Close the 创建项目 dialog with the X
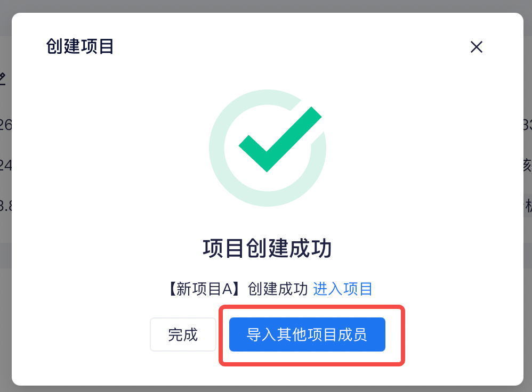This screenshot has width=532, height=392. [x=477, y=47]
